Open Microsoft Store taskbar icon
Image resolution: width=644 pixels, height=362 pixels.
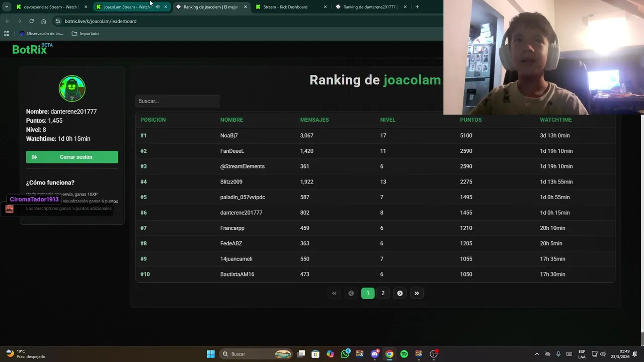315,354
